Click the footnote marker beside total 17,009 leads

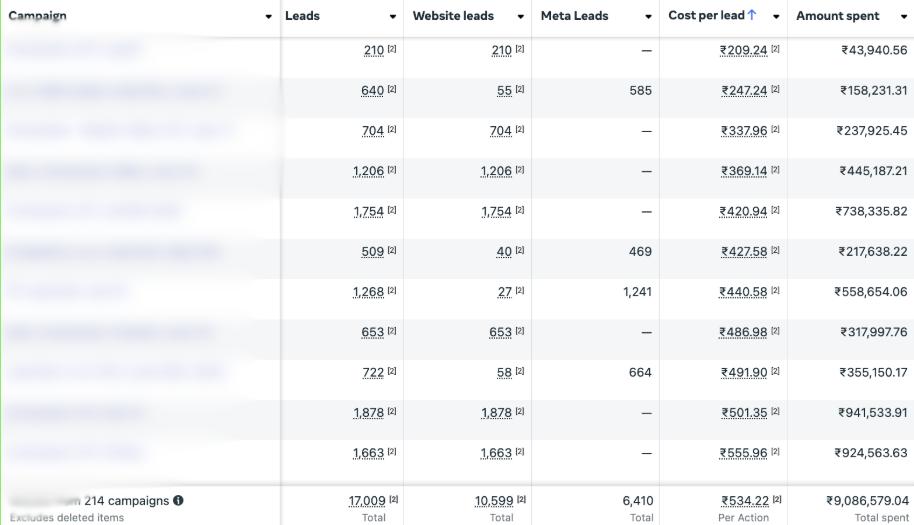[393, 499]
